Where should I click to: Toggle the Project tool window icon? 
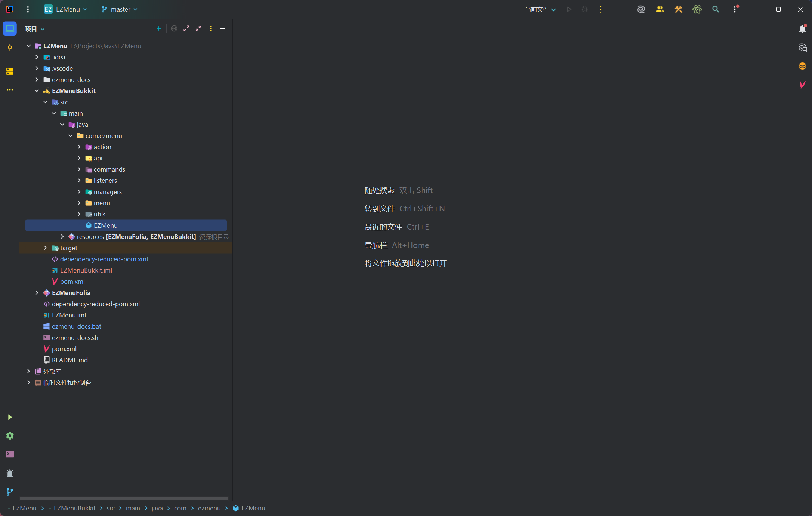click(x=10, y=28)
